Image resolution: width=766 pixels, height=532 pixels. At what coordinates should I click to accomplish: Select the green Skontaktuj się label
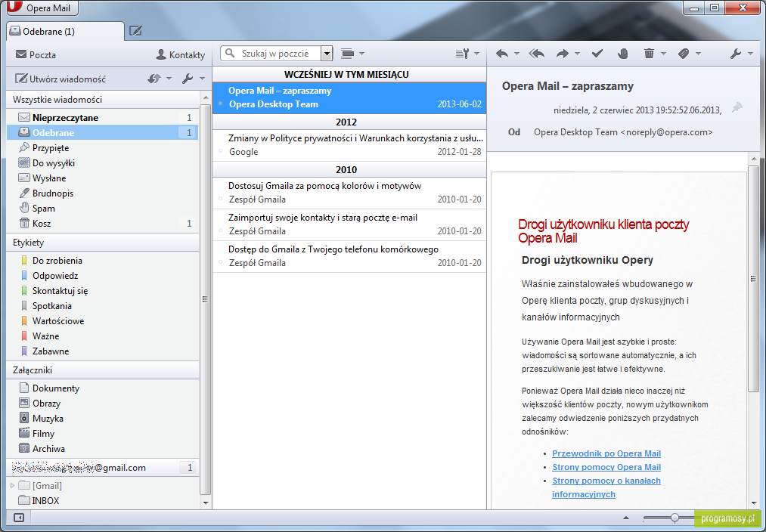[103, 291]
